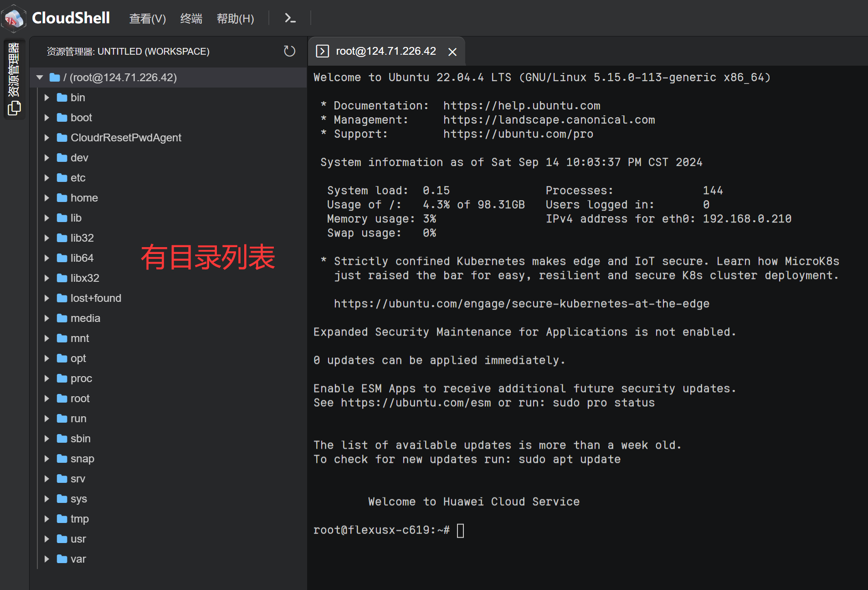Switch to the root@124.71.226.42 terminal tab
868x590 pixels.
click(386, 51)
